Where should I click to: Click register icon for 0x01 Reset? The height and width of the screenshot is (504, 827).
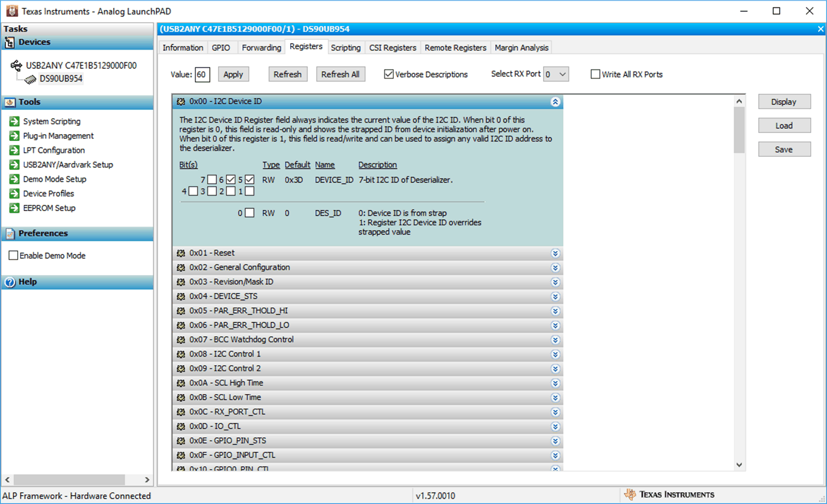(x=181, y=253)
